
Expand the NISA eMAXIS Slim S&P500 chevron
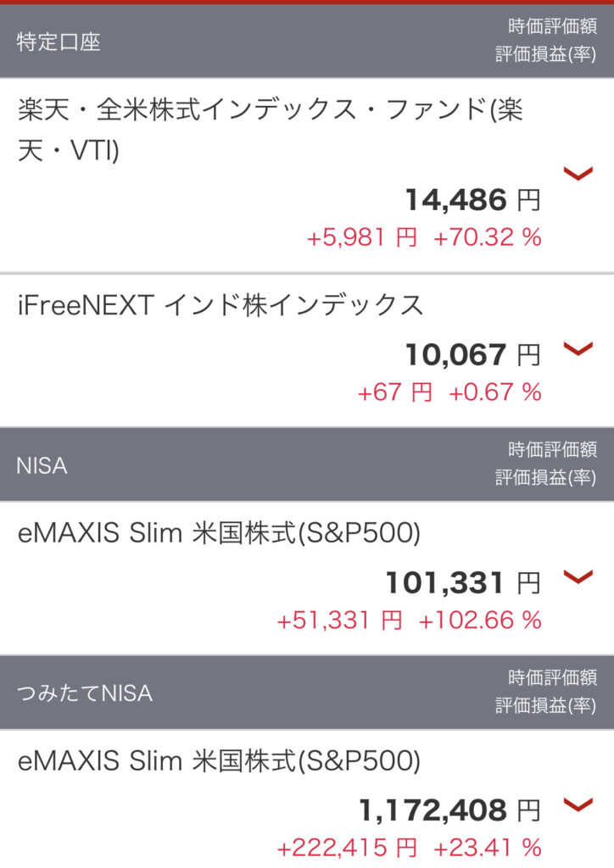pos(578,576)
